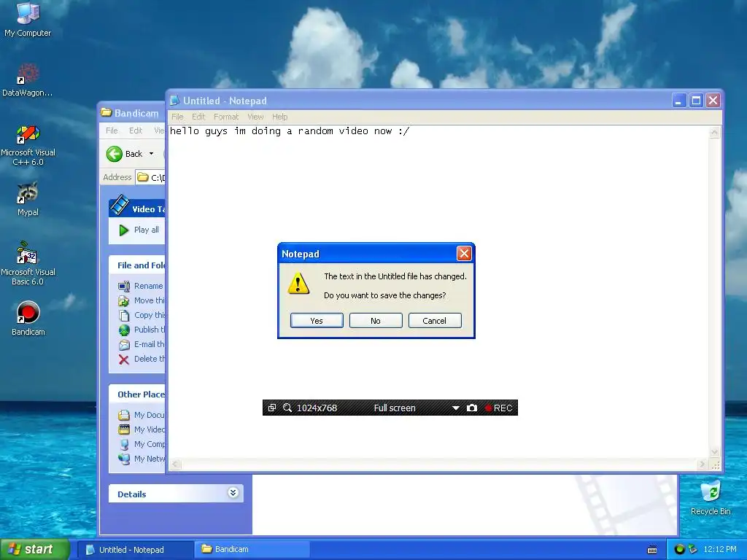Click No in the Notepad dialog
This screenshot has height=560, width=747.
click(x=376, y=321)
